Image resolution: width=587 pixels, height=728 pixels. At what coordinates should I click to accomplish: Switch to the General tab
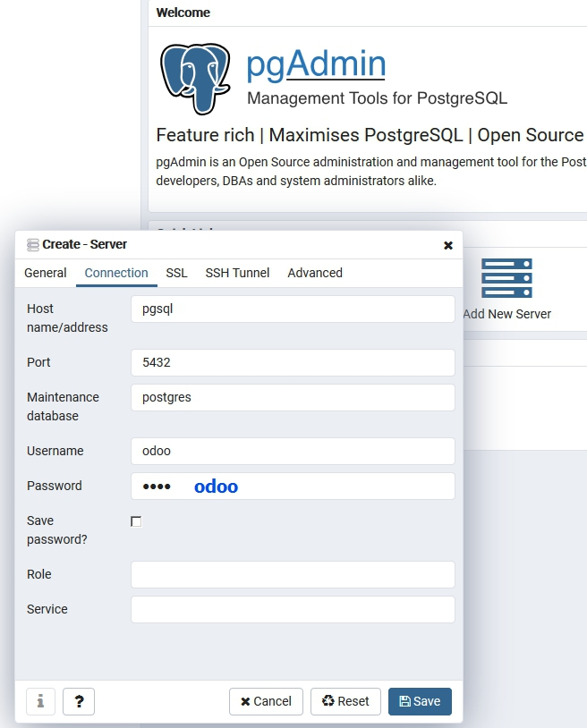[x=46, y=273]
